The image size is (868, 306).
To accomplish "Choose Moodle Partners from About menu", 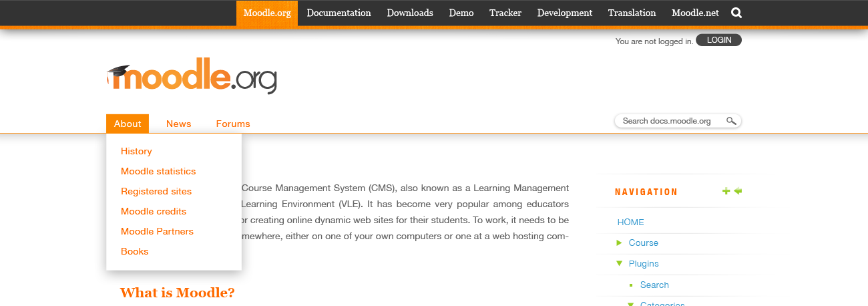I will point(157,232).
